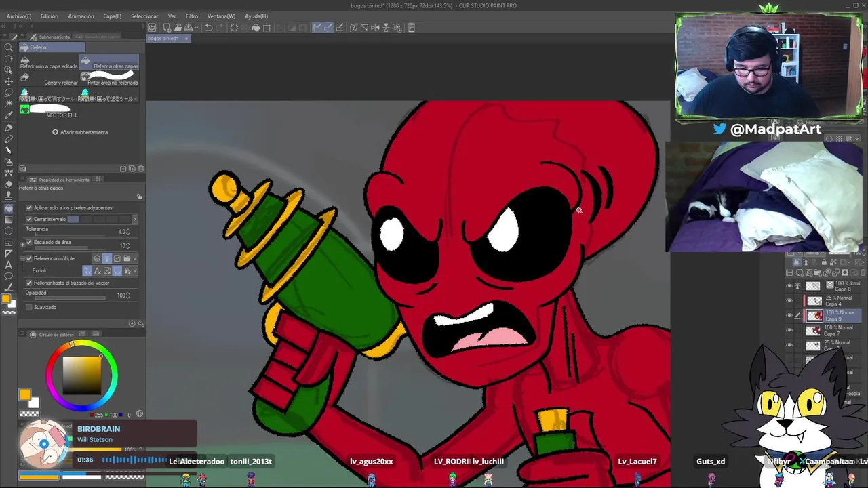The image size is (868, 488).
Task: Toggle visibility of Capa 8 layer
Action: 789,285
